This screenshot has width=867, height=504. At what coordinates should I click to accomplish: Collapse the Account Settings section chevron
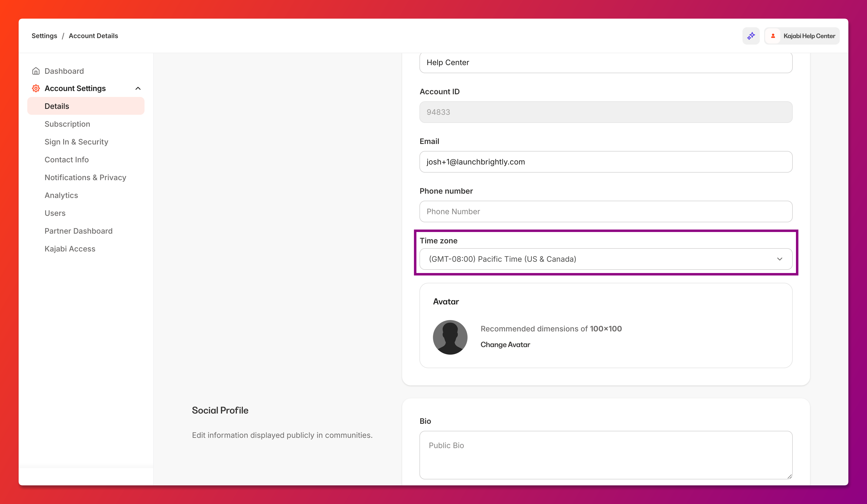138,88
